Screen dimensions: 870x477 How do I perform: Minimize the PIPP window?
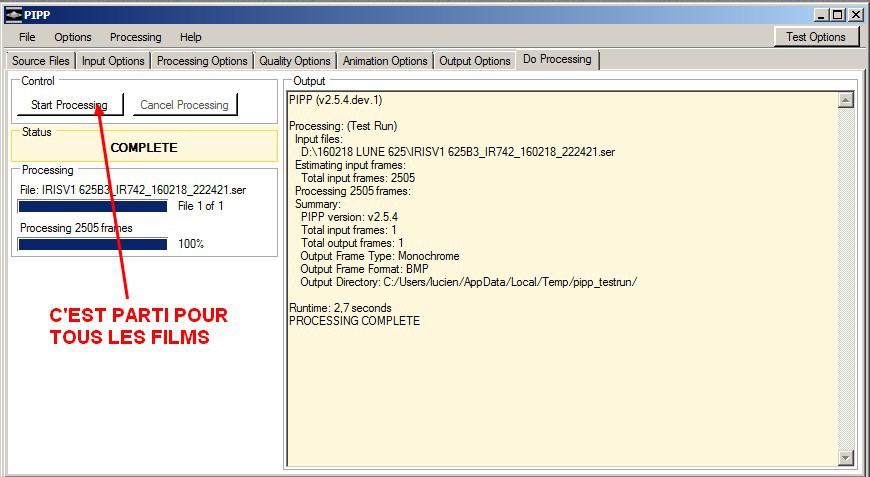point(822,15)
